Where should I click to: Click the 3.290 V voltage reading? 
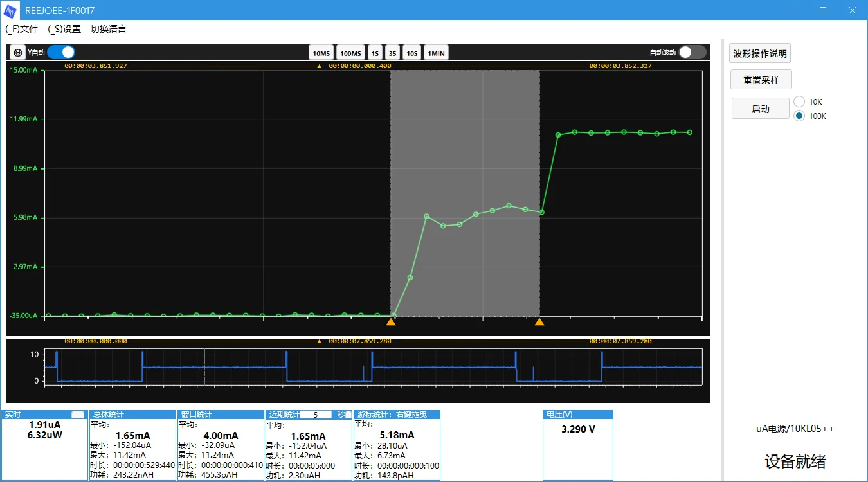(x=578, y=429)
